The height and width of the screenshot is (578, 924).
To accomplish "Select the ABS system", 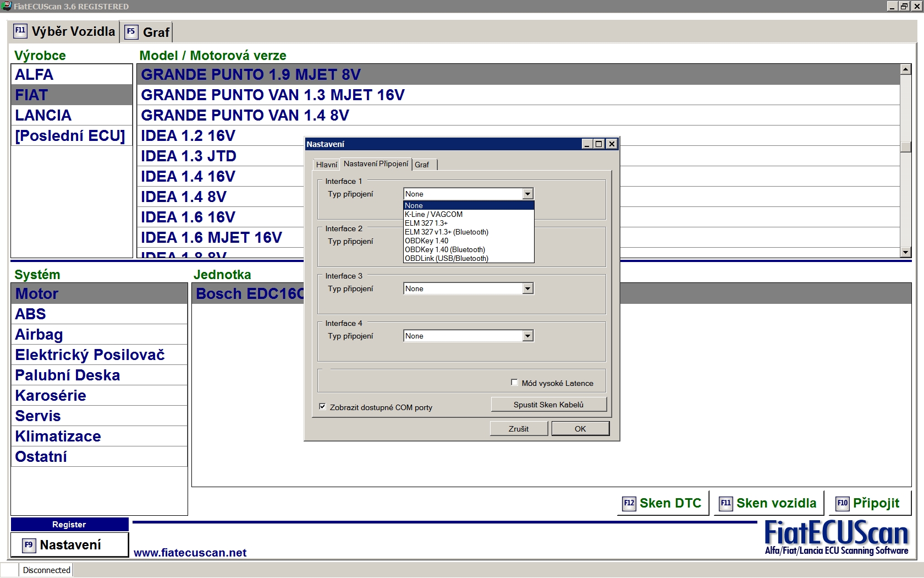I will pos(99,314).
